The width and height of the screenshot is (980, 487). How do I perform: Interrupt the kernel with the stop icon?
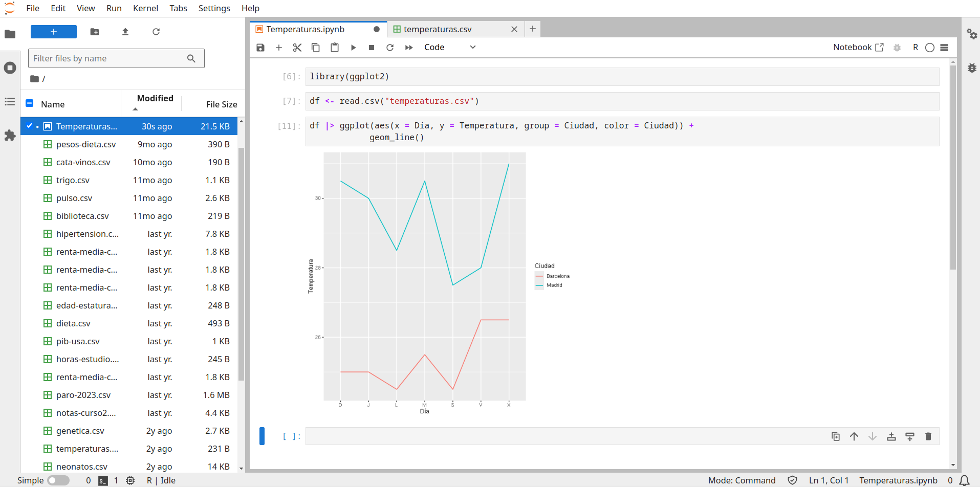click(x=372, y=48)
